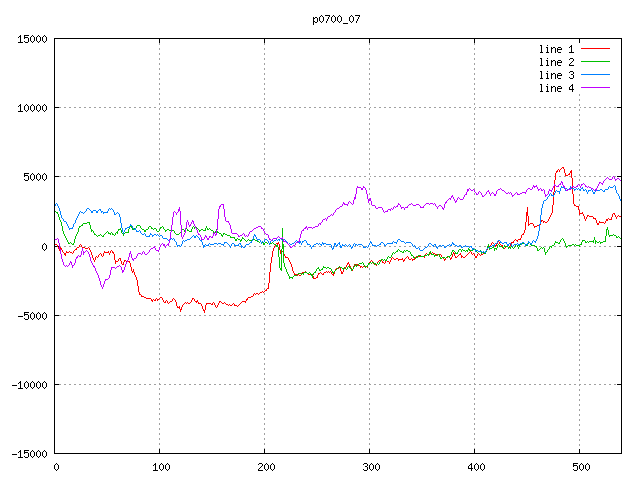
Task: Click the y-axis label 15000
Action: [32, 39]
